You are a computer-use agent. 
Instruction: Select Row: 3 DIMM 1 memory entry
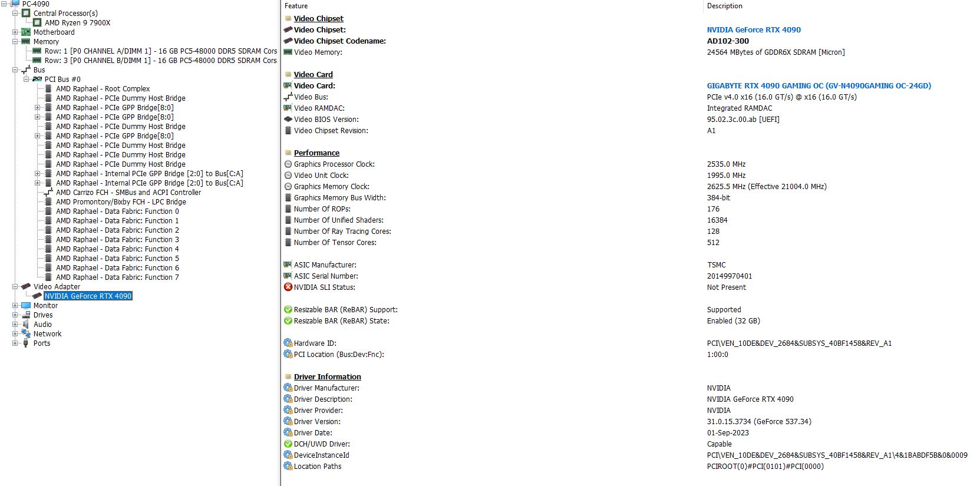coord(160,60)
